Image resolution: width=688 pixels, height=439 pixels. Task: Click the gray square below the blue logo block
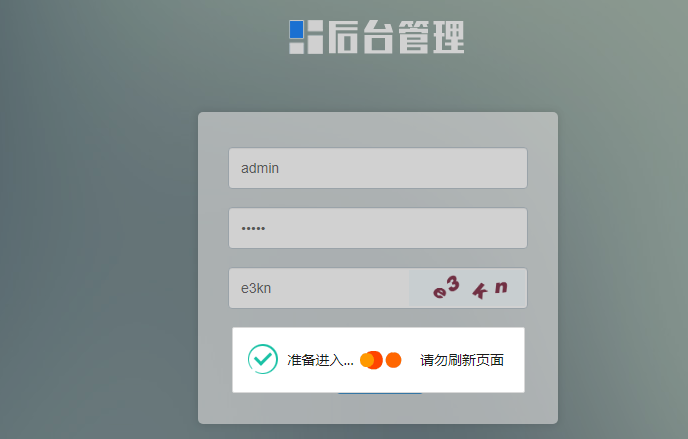point(297,47)
